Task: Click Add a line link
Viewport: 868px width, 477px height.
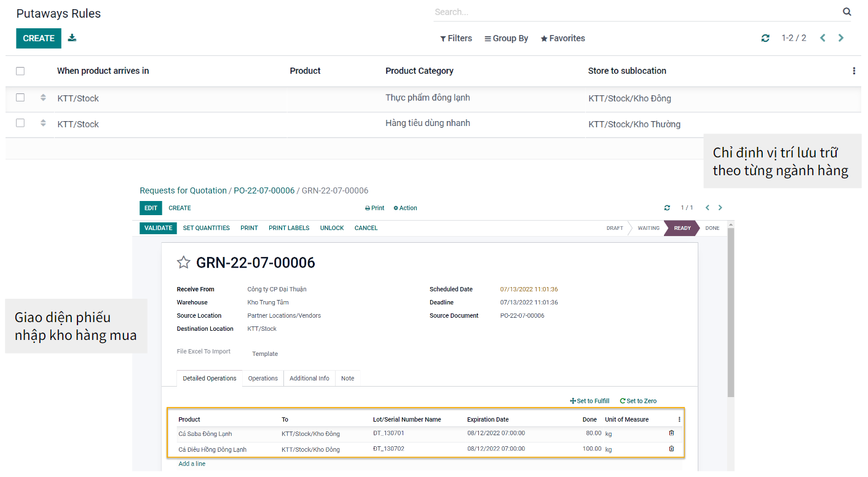Action: tap(192, 464)
